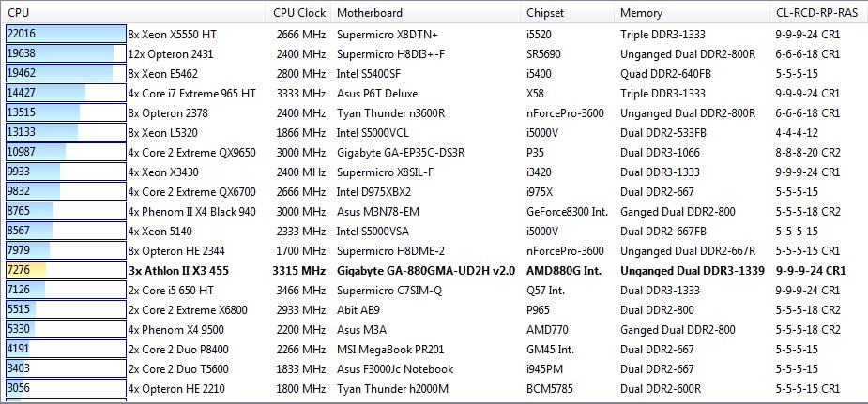The width and height of the screenshot is (868, 404).
Task: Sort by the Memory column header
Action: pyautogui.click(x=641, y=13)
